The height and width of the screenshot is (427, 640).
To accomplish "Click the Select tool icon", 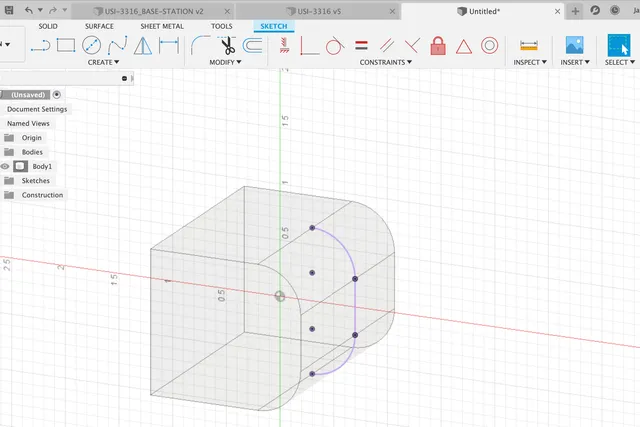I will [619, 45].
